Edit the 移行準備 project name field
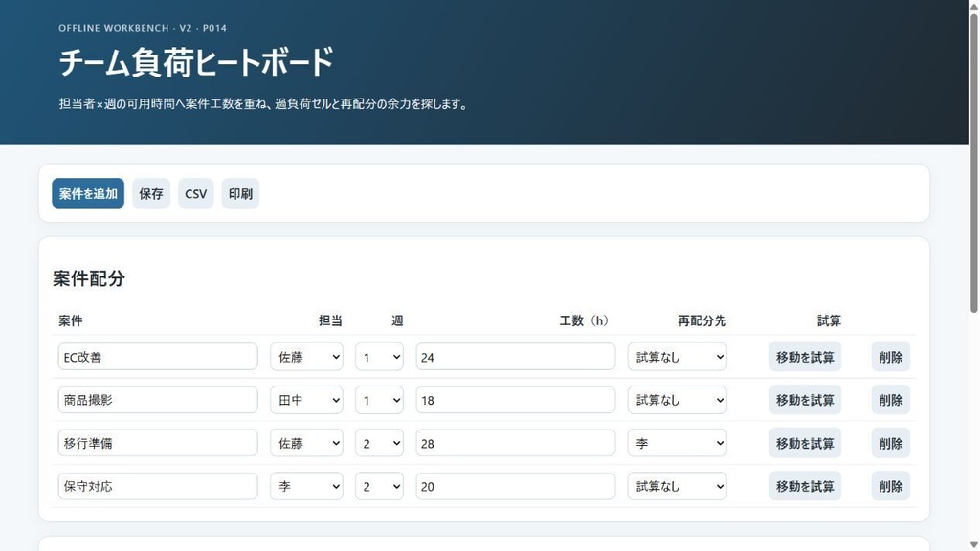Image resolution: width=980 pixels, height=551 pixels. (x=158, y=443)
